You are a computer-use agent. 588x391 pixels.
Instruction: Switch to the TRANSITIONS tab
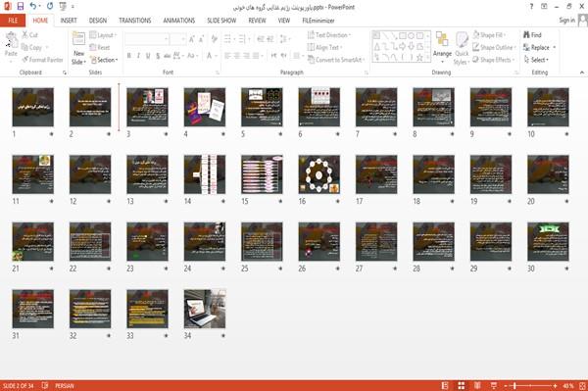135,21
